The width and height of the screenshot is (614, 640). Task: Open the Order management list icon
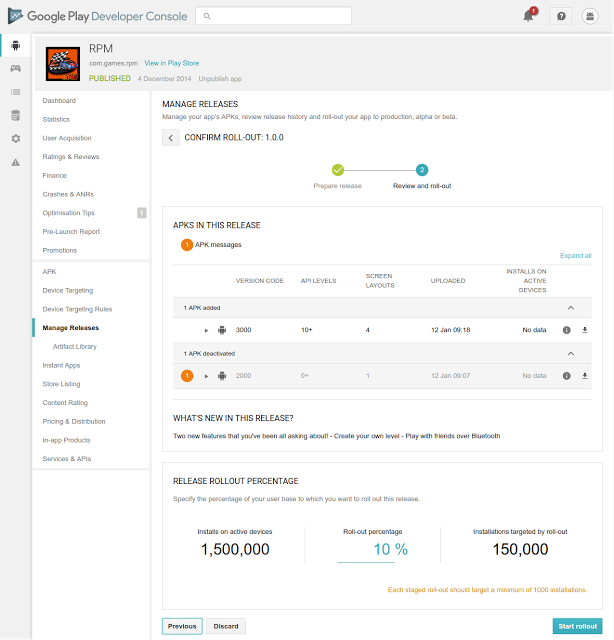[16, 92]
